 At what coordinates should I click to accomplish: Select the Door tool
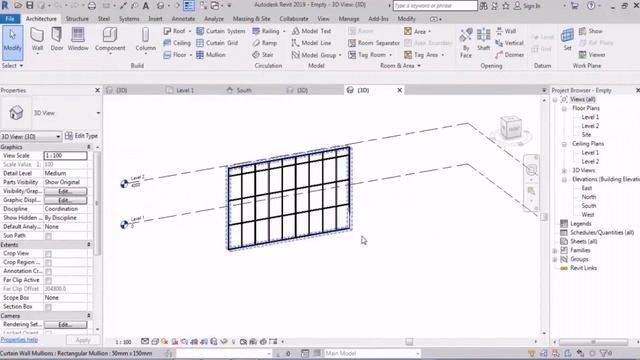tap(57, 40)
